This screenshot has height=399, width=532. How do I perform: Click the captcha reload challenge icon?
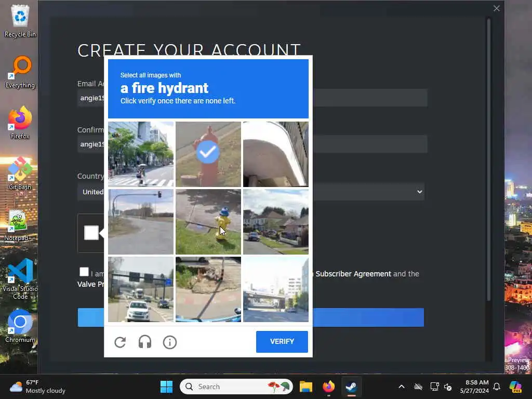click(x=120, y=342)
